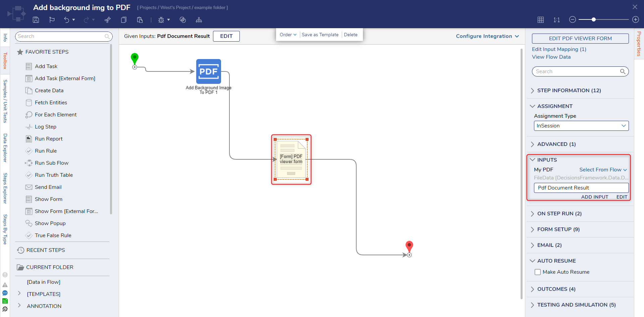
Task: Open the Properties side tab
Action: pyautogui.click(x=639, y=44)
